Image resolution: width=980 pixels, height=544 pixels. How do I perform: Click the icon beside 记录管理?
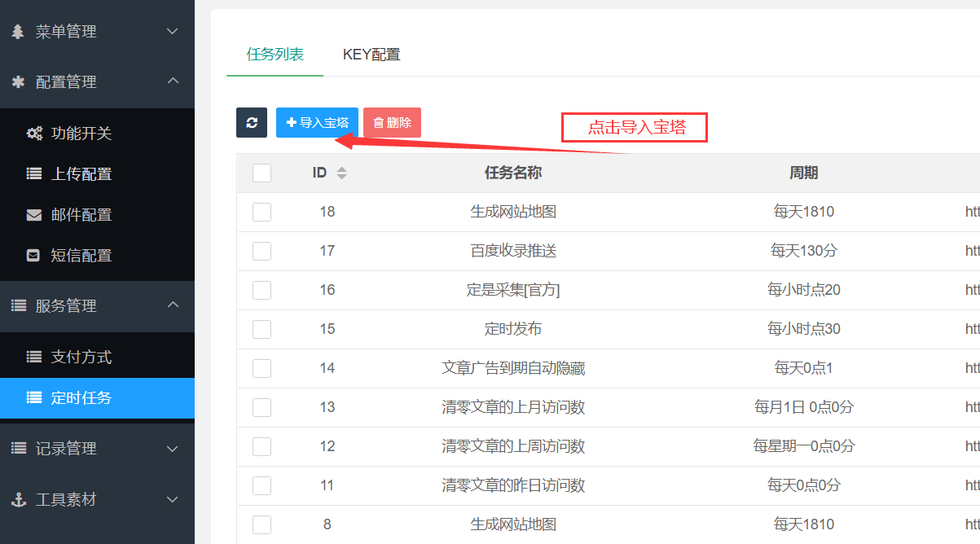point(18,448)
